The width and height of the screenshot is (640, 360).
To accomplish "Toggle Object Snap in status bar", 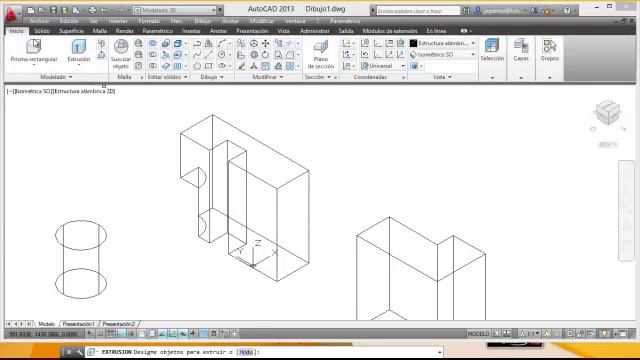I will [142, 334].
